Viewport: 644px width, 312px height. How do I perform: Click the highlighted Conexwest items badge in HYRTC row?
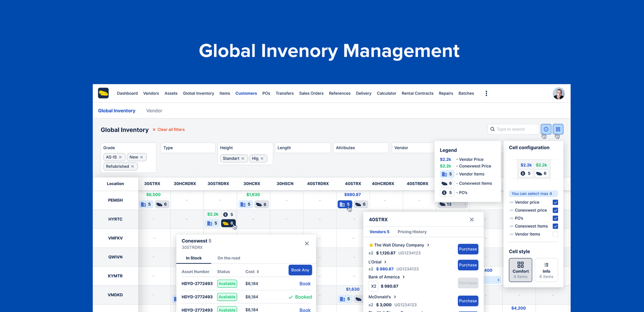[228, 223]
